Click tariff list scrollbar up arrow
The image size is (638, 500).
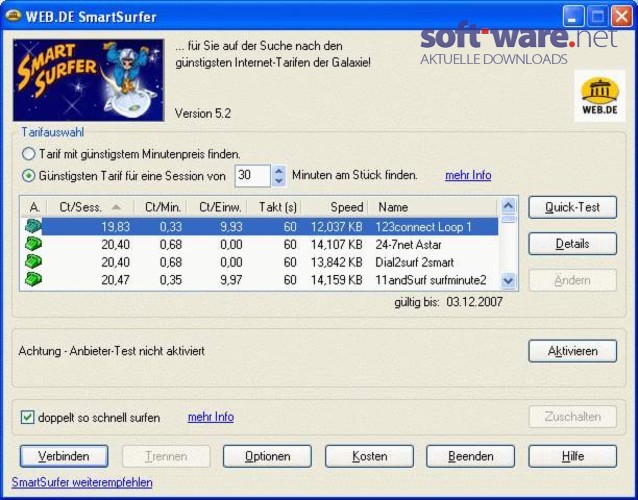[x=508, y=205]
